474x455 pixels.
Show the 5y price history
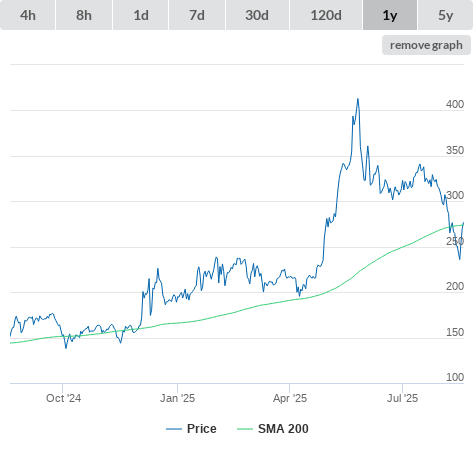pos(446,15)
